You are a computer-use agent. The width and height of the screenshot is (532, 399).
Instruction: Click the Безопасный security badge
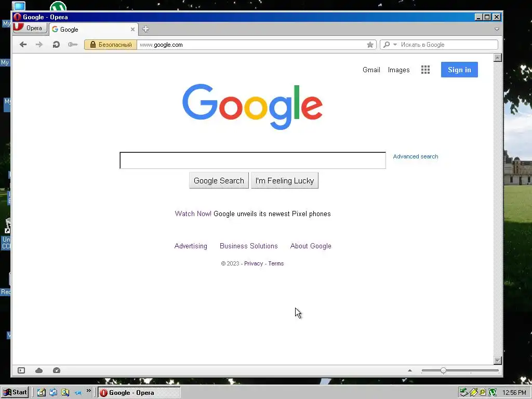coord(111,45)
